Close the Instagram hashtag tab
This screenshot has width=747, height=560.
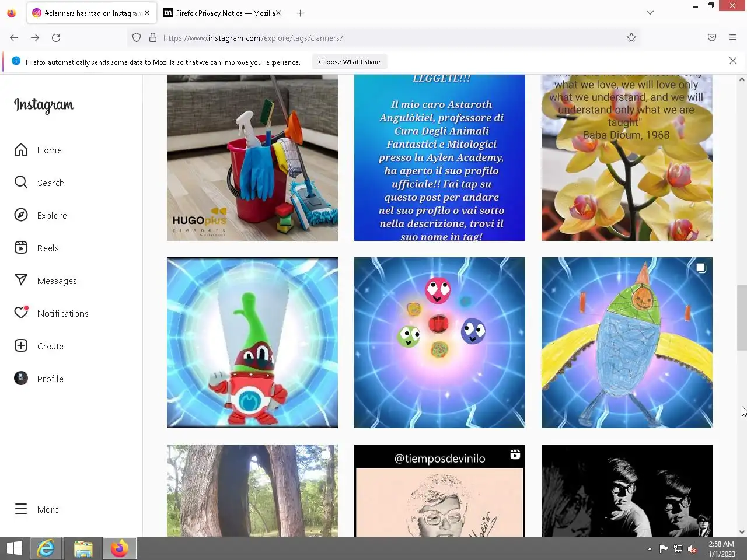tap(147, 13)
